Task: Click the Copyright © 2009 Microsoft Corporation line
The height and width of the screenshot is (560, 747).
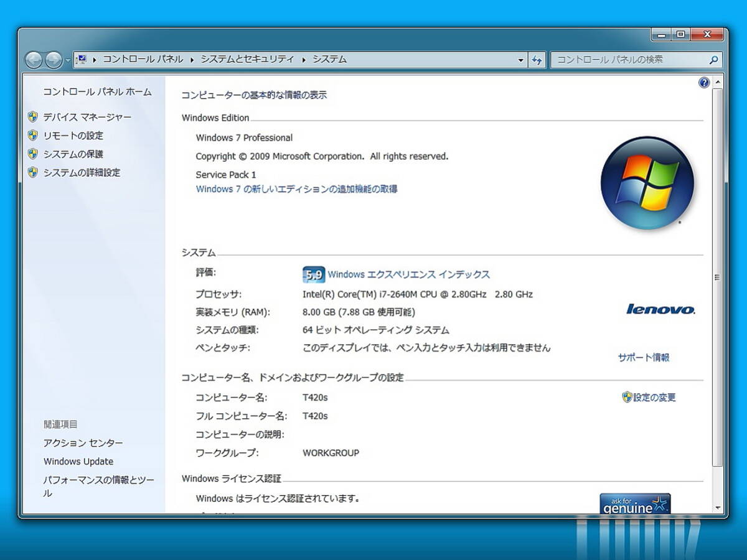Action: [x=322, y=157]
